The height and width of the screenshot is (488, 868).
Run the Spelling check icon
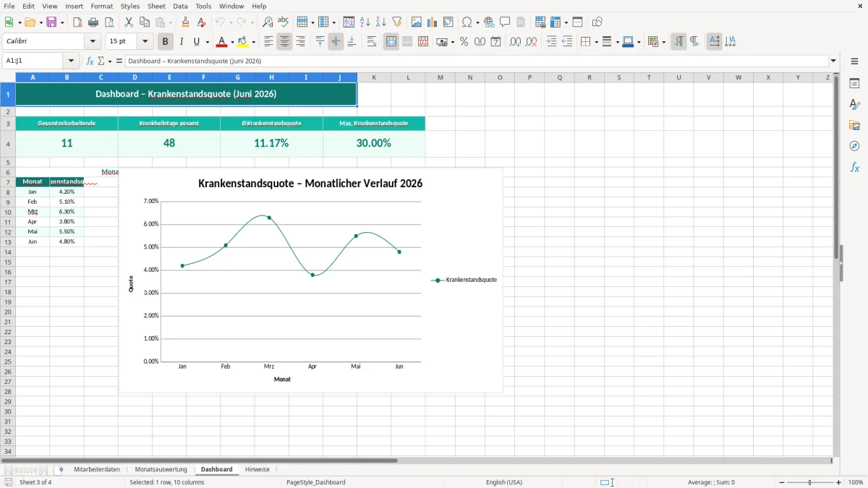(284, 22)
